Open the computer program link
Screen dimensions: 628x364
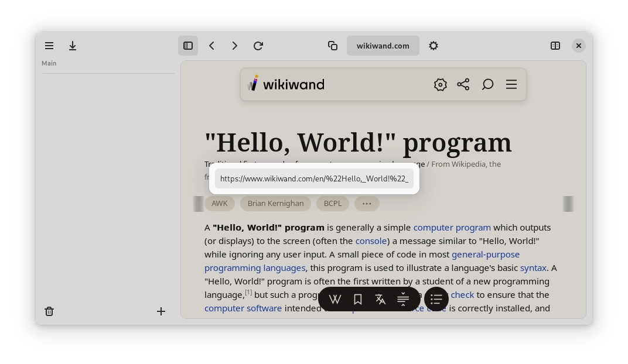[x=452, y=227]
